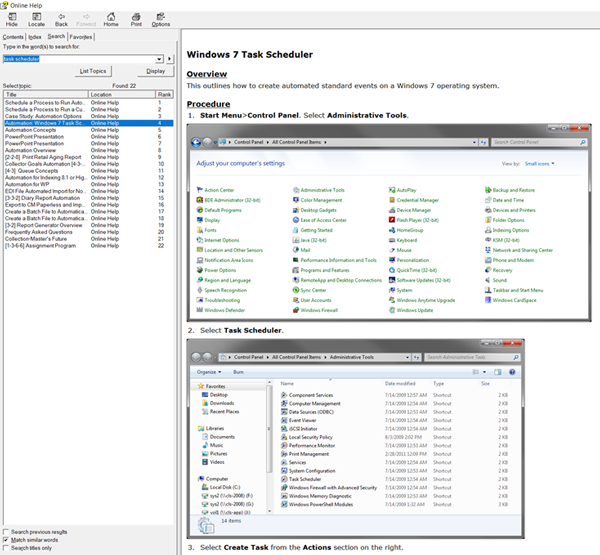Enable 'Search titles only' checkbox
The width and height of the screenshot is (600, 555).
click(x=6, y=548)
